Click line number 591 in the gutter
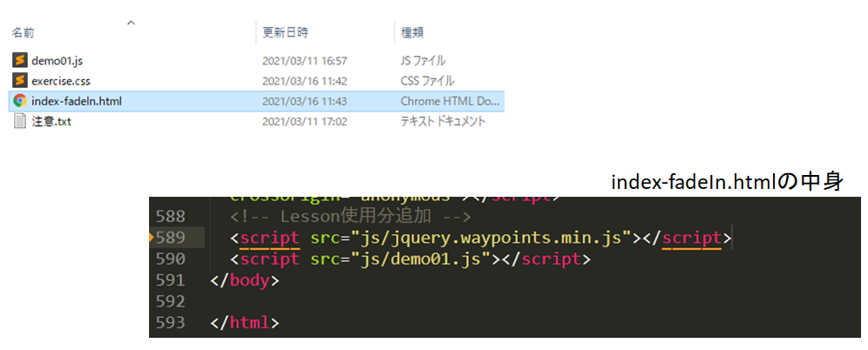868x350 pixels. pyautogui.click(x=171, y=279)
